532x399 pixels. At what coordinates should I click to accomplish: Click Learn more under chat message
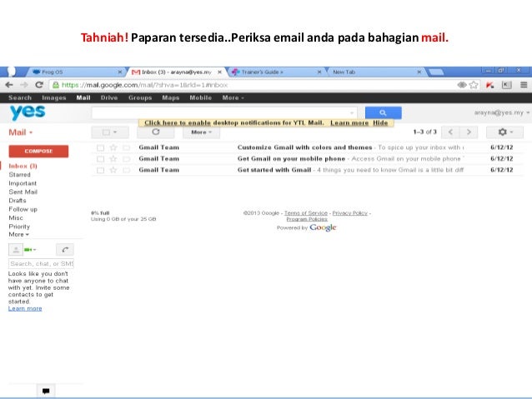(25, 308)
